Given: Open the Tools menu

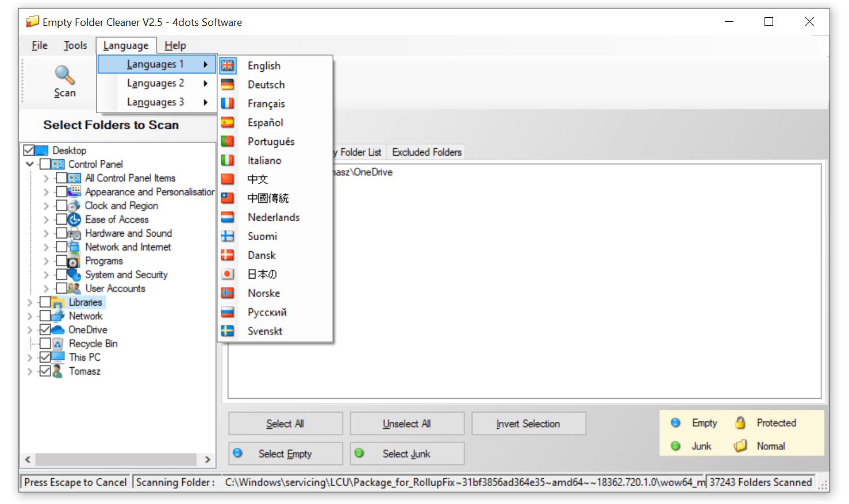Looking at the screenshot, I should [75, 45].
